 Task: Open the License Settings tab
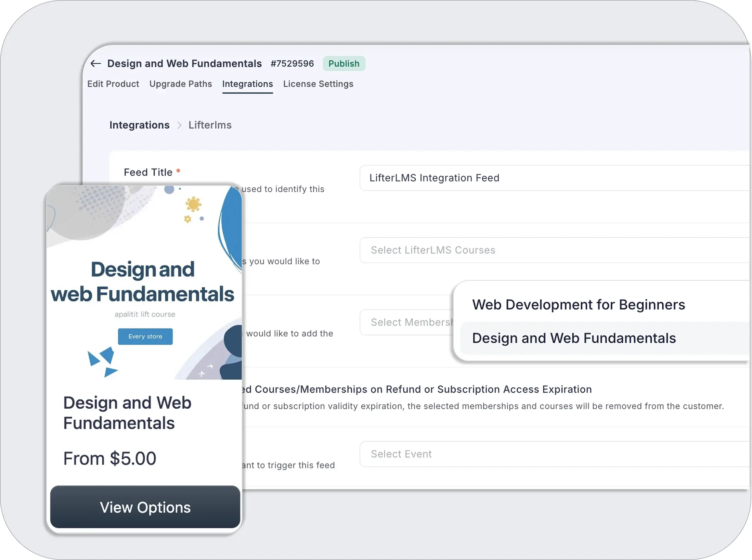click(318, 84)
